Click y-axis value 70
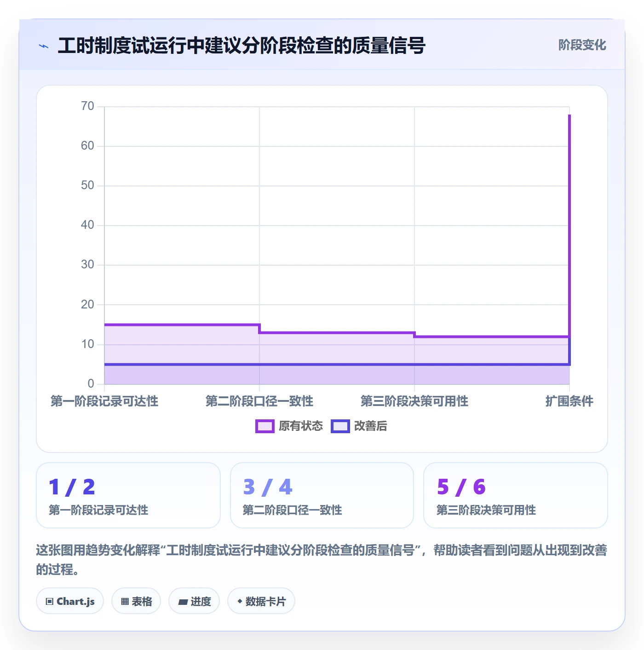Viewport: 644px width, 650px height. (x=87, y=106)
